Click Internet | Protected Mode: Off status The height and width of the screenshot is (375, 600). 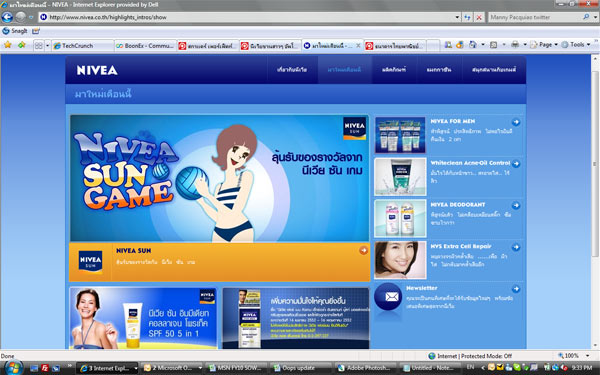[x=470, y=356]
